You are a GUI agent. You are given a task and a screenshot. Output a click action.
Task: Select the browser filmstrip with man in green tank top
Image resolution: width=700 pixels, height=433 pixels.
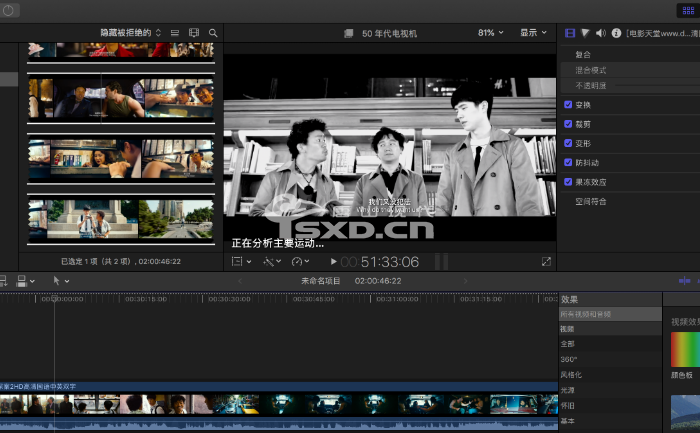(121, 98)
